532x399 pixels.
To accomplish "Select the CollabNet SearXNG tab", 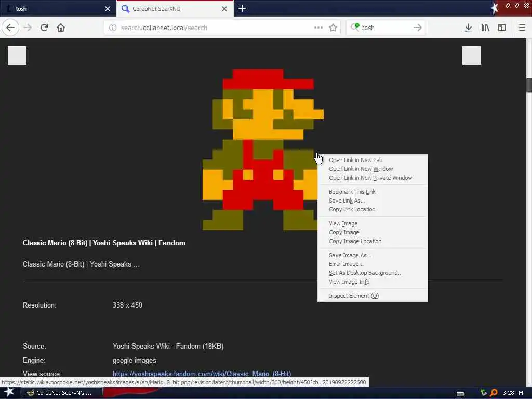I will pyautogui.click(x=175, y=9).
